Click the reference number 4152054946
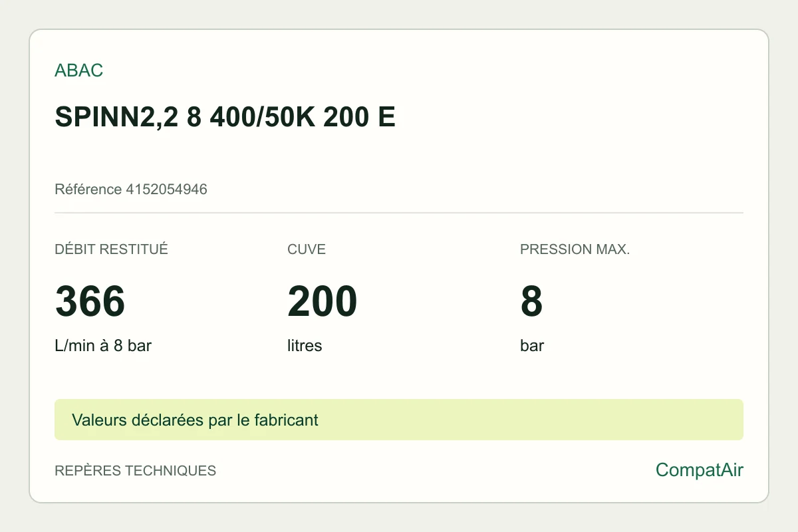 tap(166, 190)
